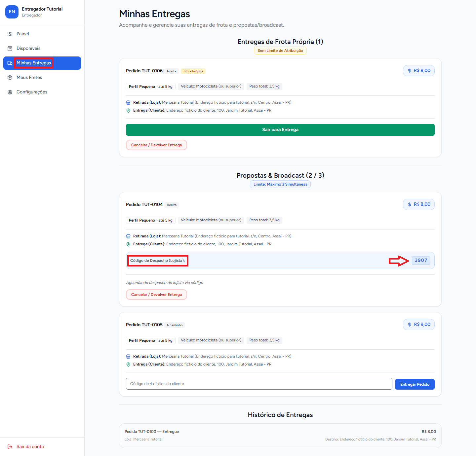This screenshot has width=476, height=456.
Task: Click the Sair da conta logout icon
Action: point(10,447)
